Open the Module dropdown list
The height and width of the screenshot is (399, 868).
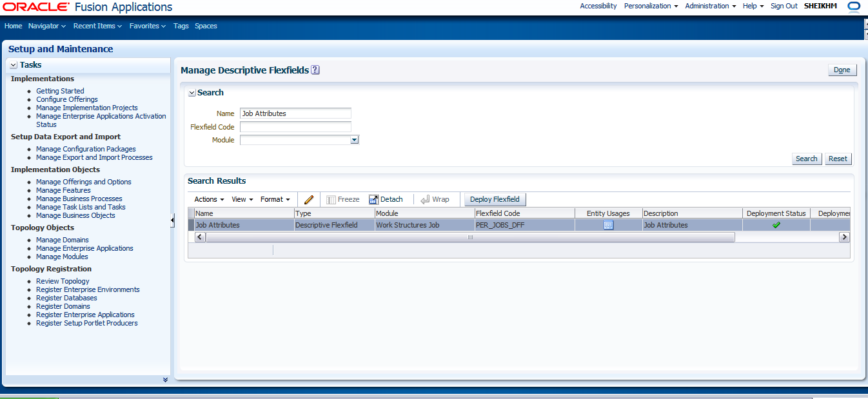pyautogui.click(x=354, y=140)
